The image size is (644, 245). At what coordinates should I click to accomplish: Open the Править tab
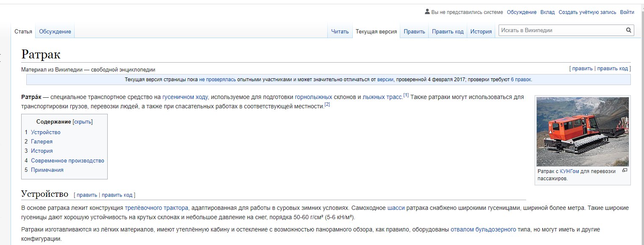pos(414,32)
